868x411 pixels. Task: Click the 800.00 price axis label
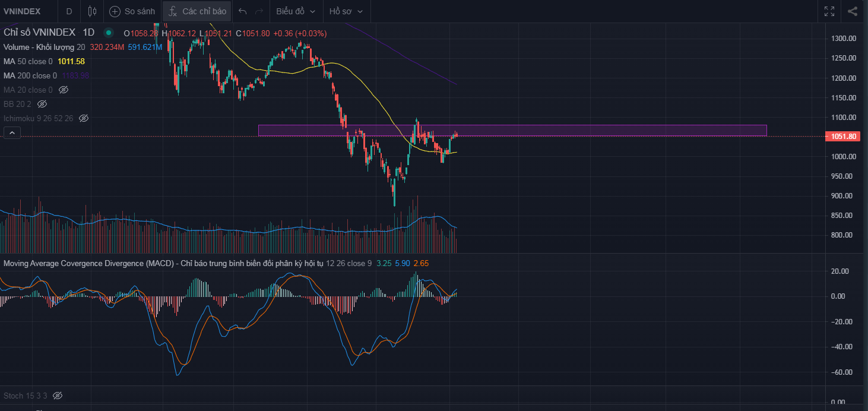(x=843, y=235)
